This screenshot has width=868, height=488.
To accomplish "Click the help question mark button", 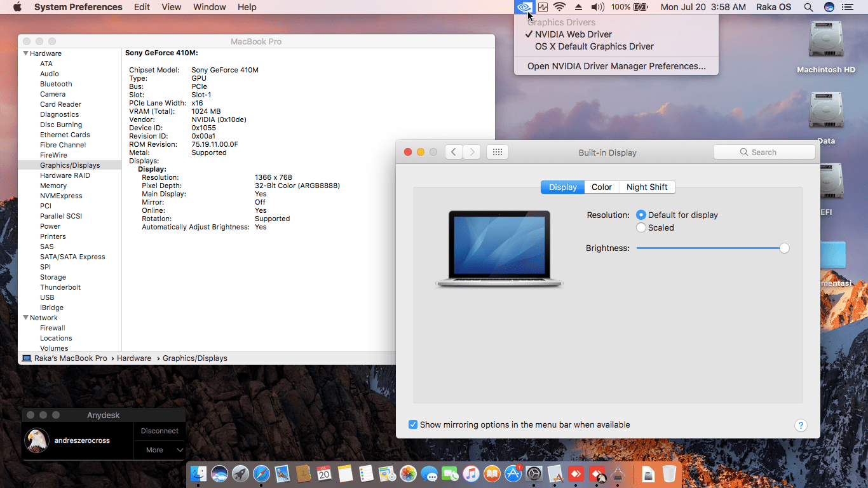I will click(x=801, y=425).
